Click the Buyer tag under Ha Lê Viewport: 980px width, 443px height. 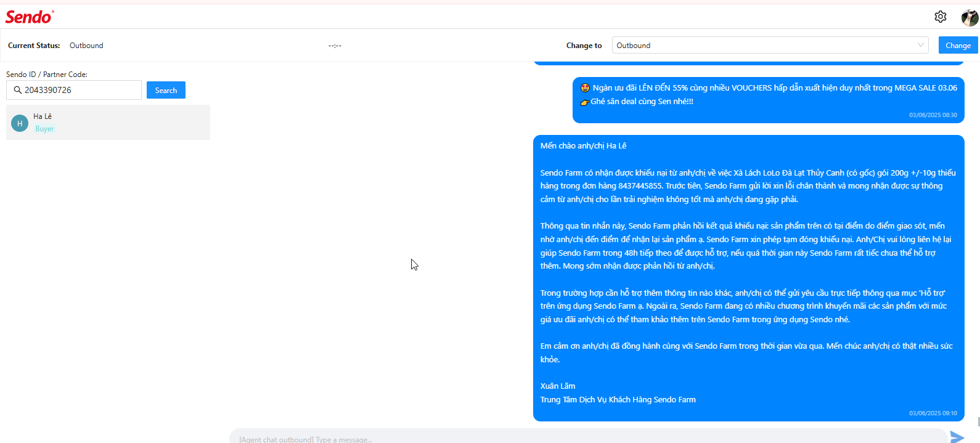click(x=44, y=129)
